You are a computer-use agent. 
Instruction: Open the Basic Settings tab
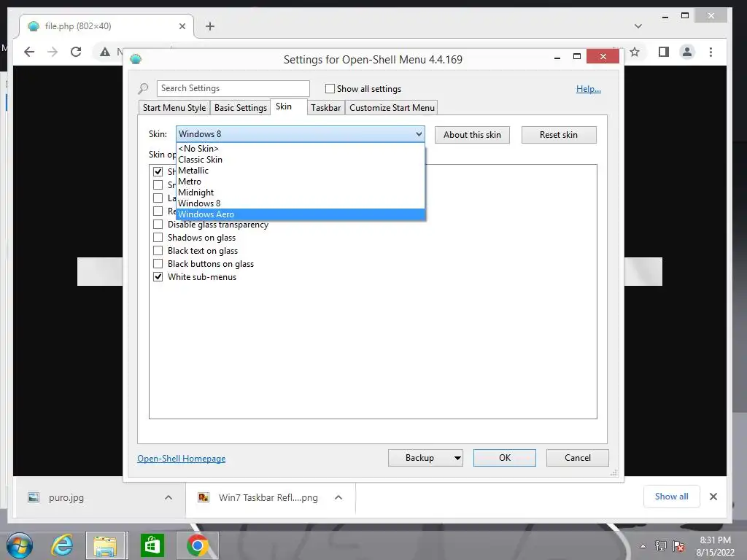[241, 108]
